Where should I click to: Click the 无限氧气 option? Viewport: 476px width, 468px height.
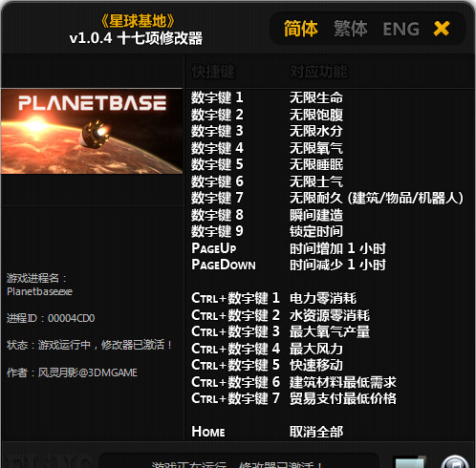(316, 148)
